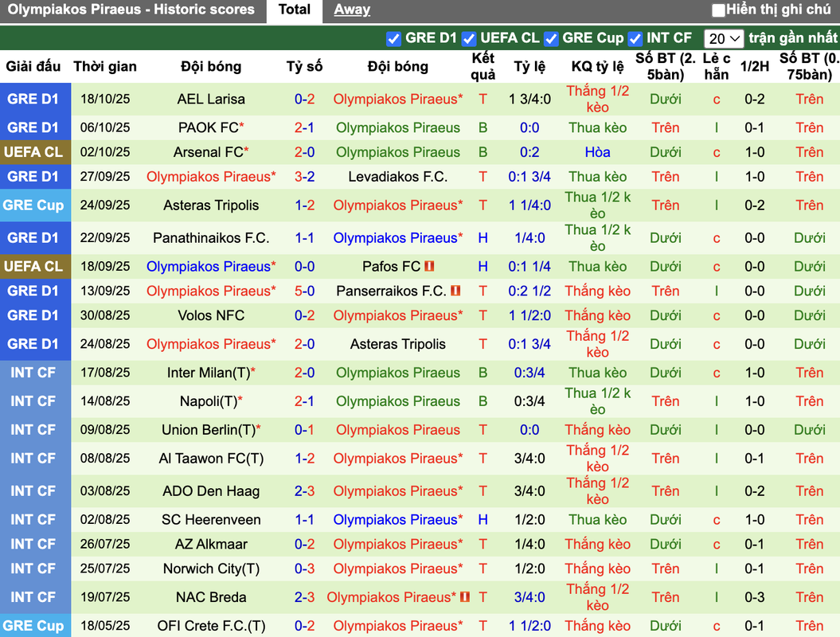Image resolution: width=840 pixels, height=637 pixels.
Task: Open NAC Breda team link
Action: (x=211, y=597)
